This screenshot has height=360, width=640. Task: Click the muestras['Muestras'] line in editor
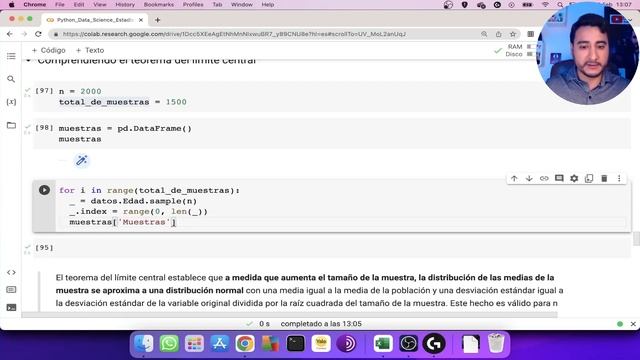point(122,222)
